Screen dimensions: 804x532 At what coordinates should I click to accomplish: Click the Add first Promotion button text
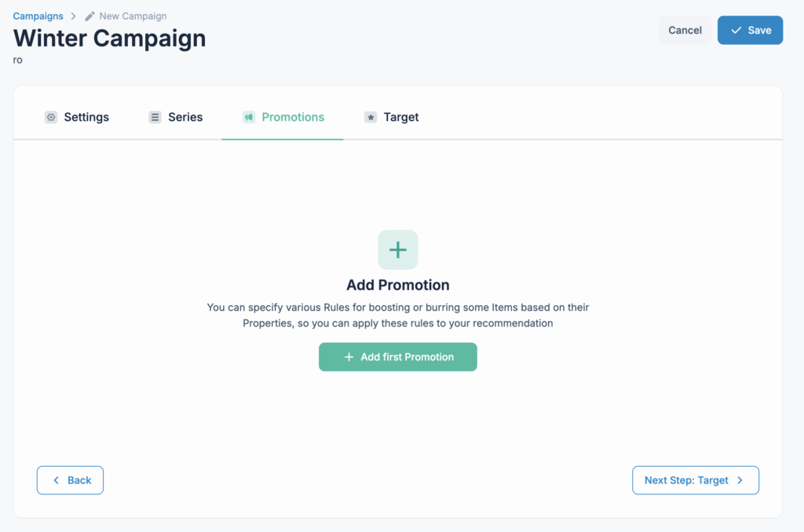(407, 357)
